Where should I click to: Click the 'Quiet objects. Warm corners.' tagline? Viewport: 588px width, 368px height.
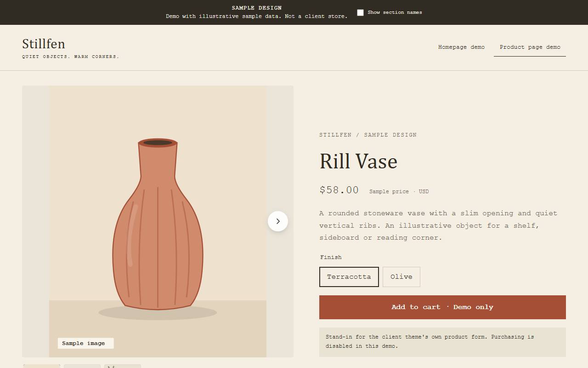coord(71,57)
